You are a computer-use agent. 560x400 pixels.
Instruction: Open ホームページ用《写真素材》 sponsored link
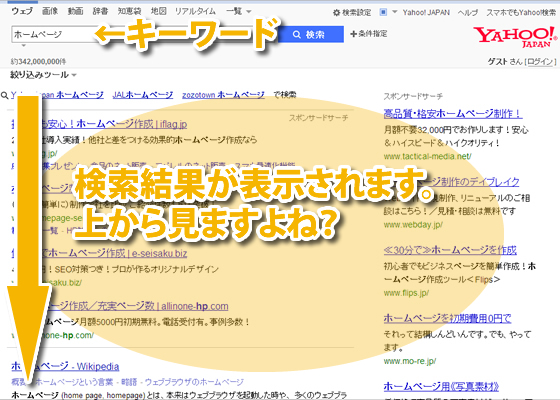click(x=441, y=386)
